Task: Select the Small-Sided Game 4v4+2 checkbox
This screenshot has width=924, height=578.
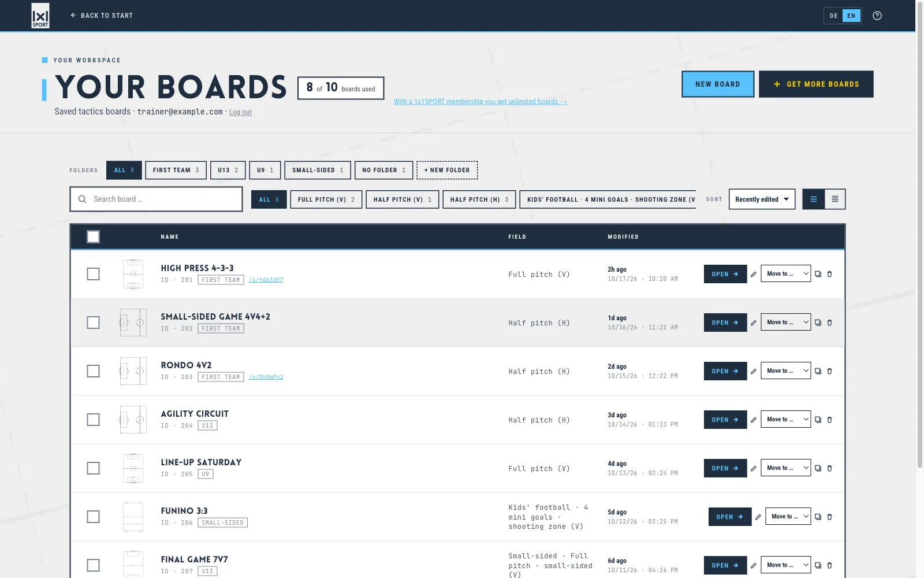Action: click(x=93, y=323)
